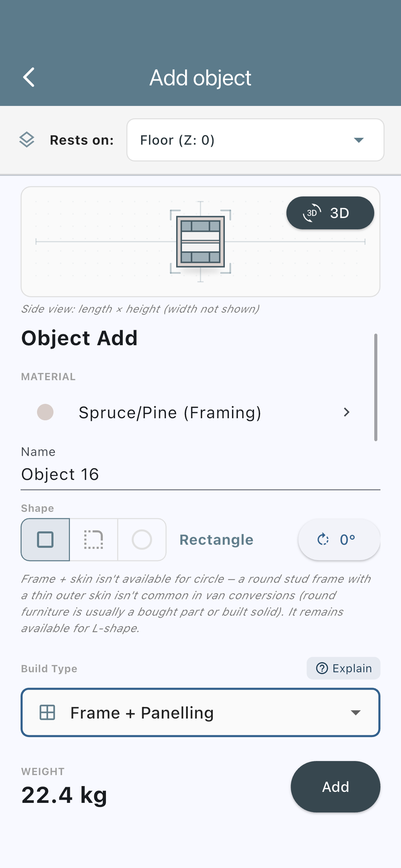Edit the Object 16 name field
The image size is (401, 868).
tap(200, 474)
